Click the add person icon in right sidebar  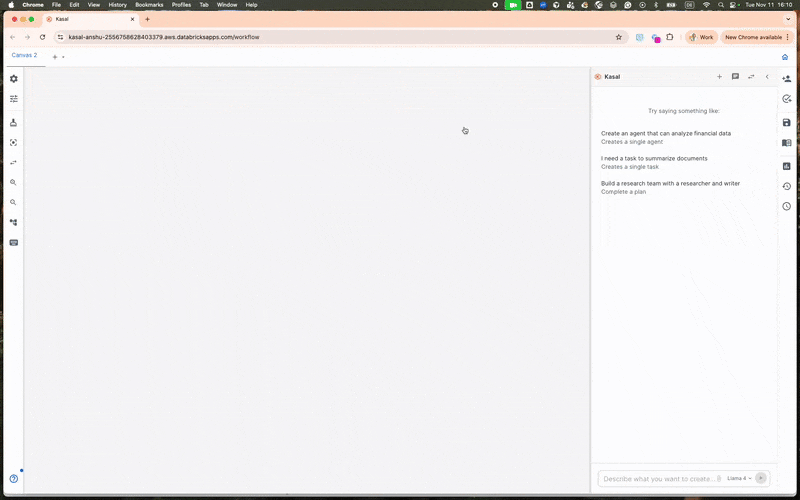pos(786,79)
